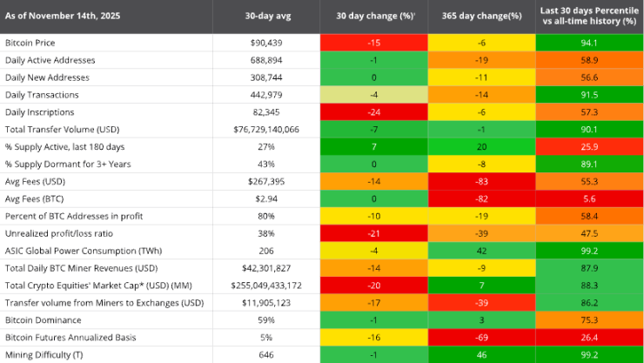
Task: Select the Last 30 days Percentile header
Action: coord(588,16)
